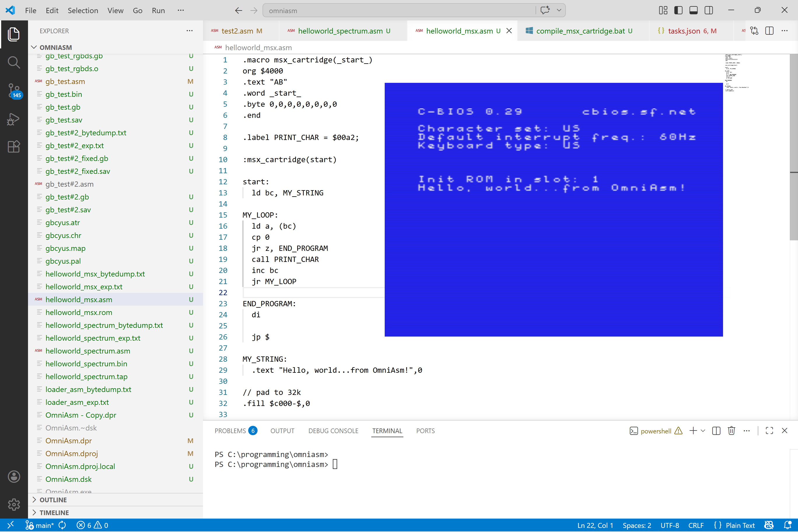Open the Manage settings gear
Screen dimensions: 798x532
pyautogui.click(x=14, y=505)
